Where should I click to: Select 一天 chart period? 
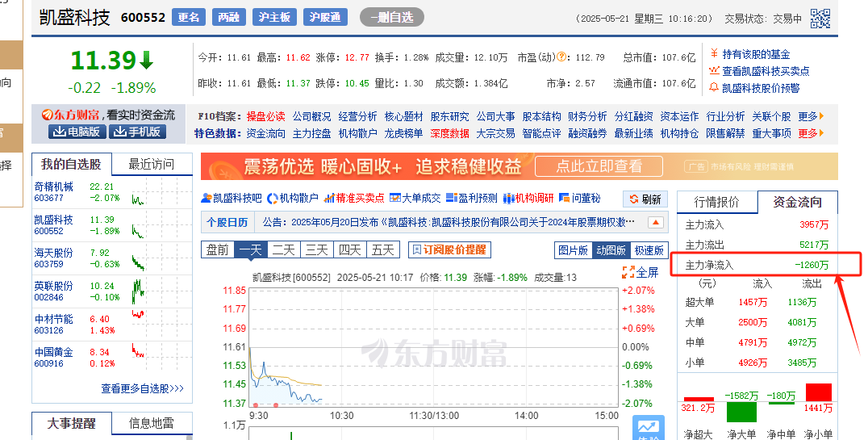click(250, 250)
